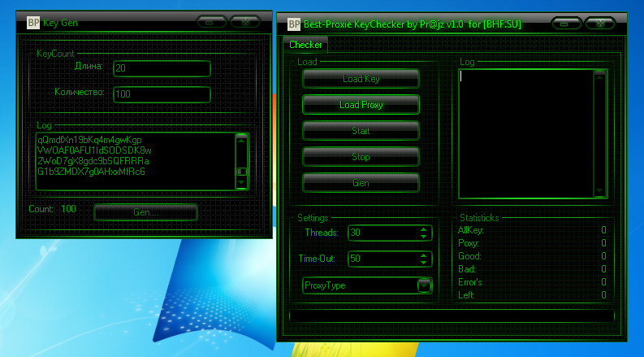Image resolution: width=644 pixels, height=357 pixels.
Task: Decrease Threads with the down arrow
Action: click(x=423, y=237)
